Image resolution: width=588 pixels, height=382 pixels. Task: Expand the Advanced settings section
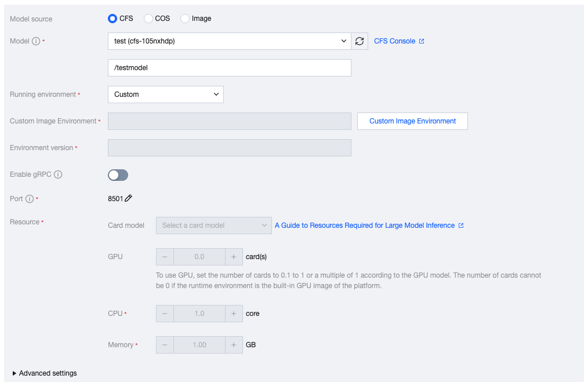(x=44, y=373)
